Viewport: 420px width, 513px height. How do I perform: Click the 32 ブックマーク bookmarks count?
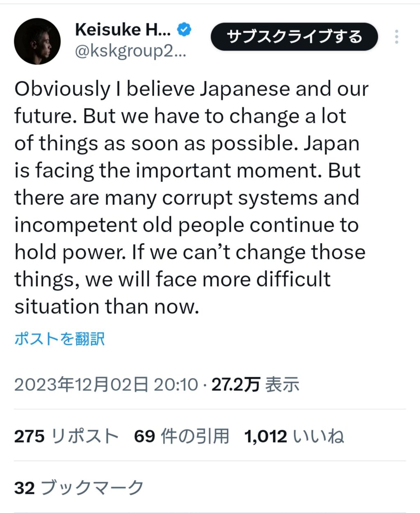click(x=79, y=488)
